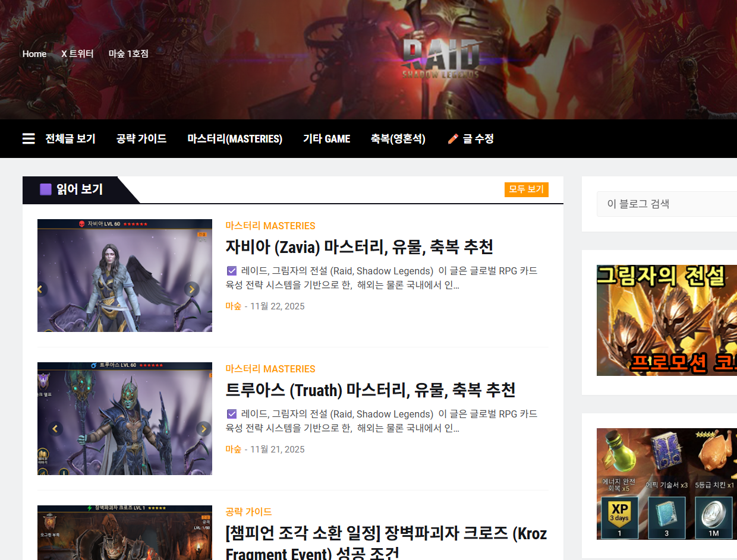737x560 pixels.
Task: Click the pencil icon beside 글 수정
Action: click(x=452, y=138)
